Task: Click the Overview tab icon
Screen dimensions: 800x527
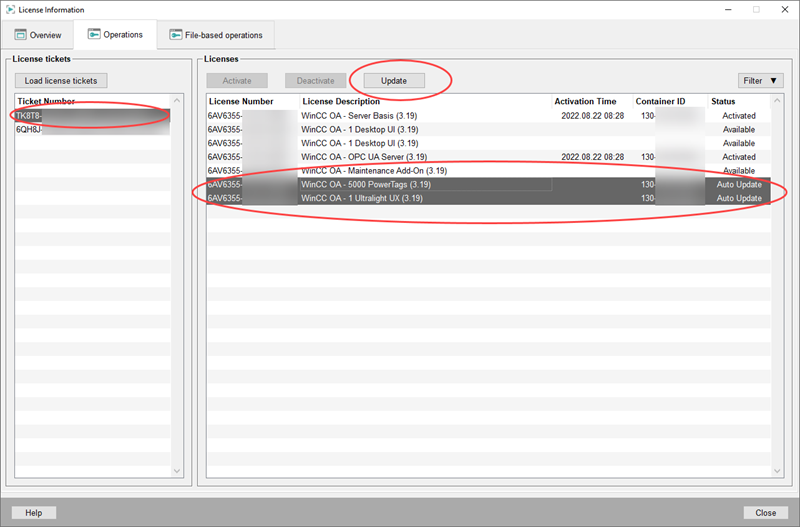Action: click(x=20, y=35)
